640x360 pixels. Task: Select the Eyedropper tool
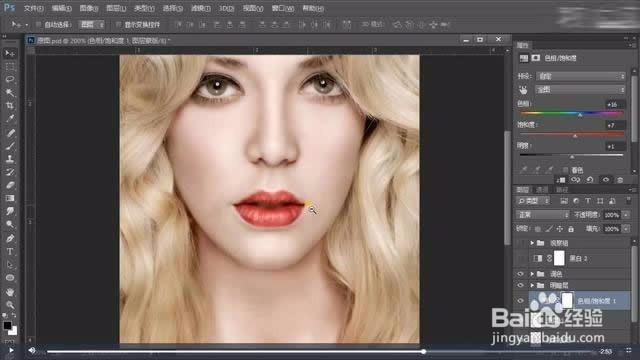click(x=10, y=118)
